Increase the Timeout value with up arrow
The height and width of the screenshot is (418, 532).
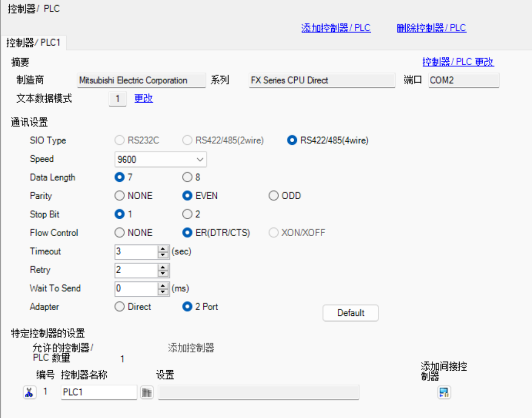(x=163, y=249)
